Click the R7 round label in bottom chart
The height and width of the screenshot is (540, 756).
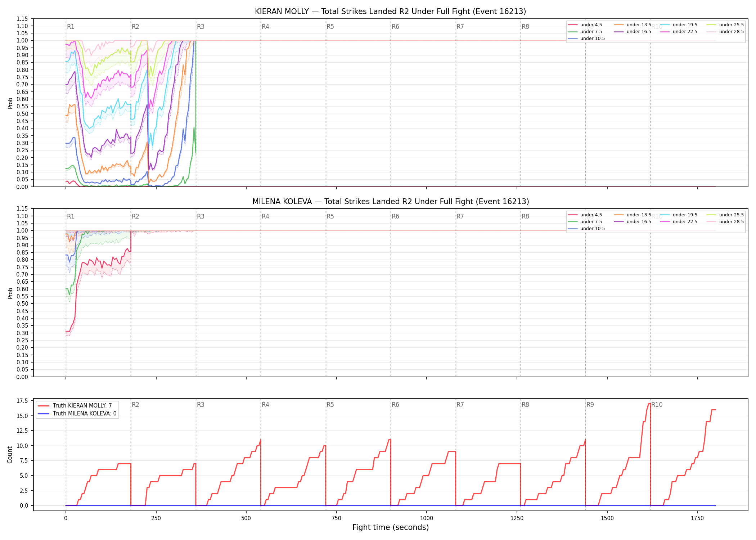[460, 405]
